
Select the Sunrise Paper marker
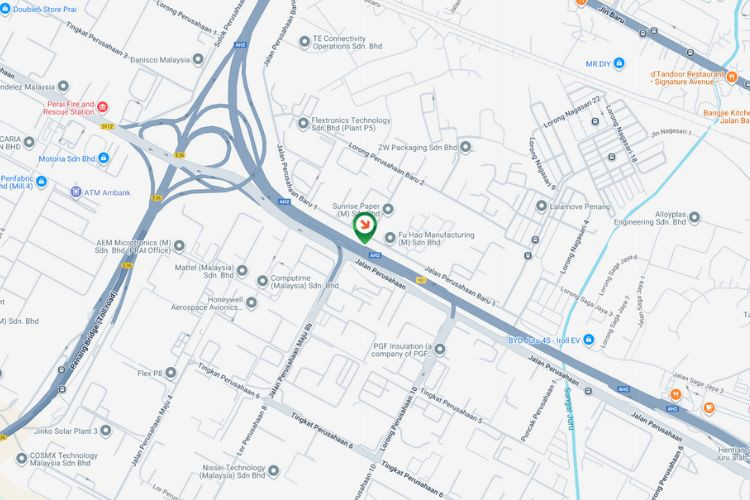pyautogui.click(x=388, y=209)
